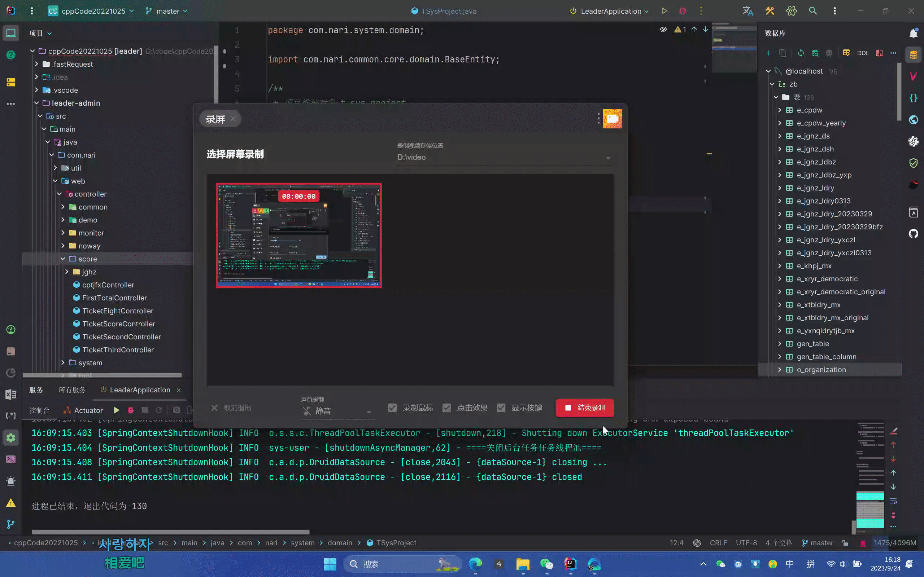Open the D:\video storage location dropdown
This screenshot has width=924, height=577.
(505, 157)
